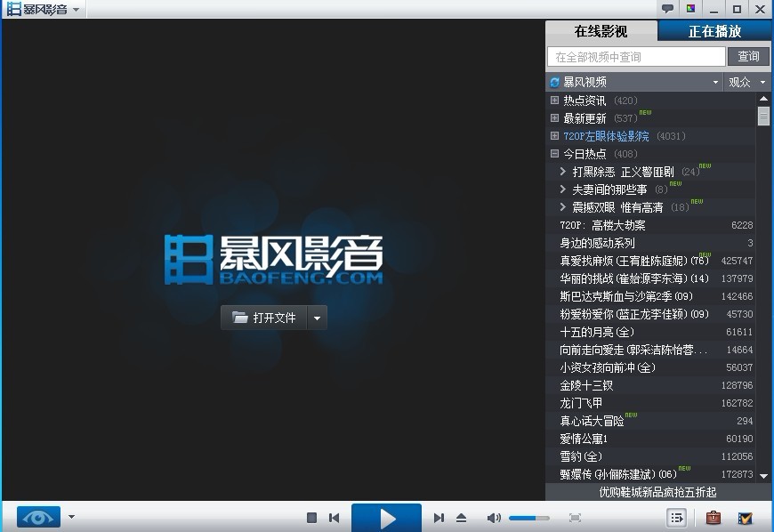Open the toolbox briefcase icon
This screenshot has width=774, height=532.
(713, 518)
